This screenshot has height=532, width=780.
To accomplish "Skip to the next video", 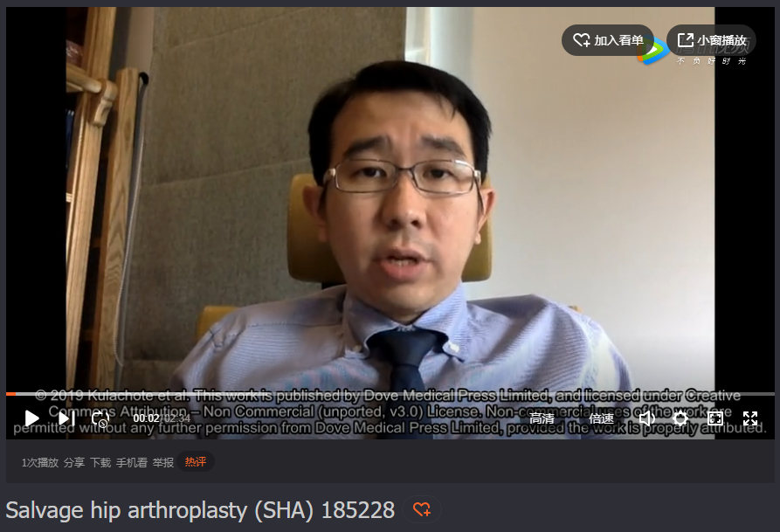I will pyautogui.click(x=66, y=418).
